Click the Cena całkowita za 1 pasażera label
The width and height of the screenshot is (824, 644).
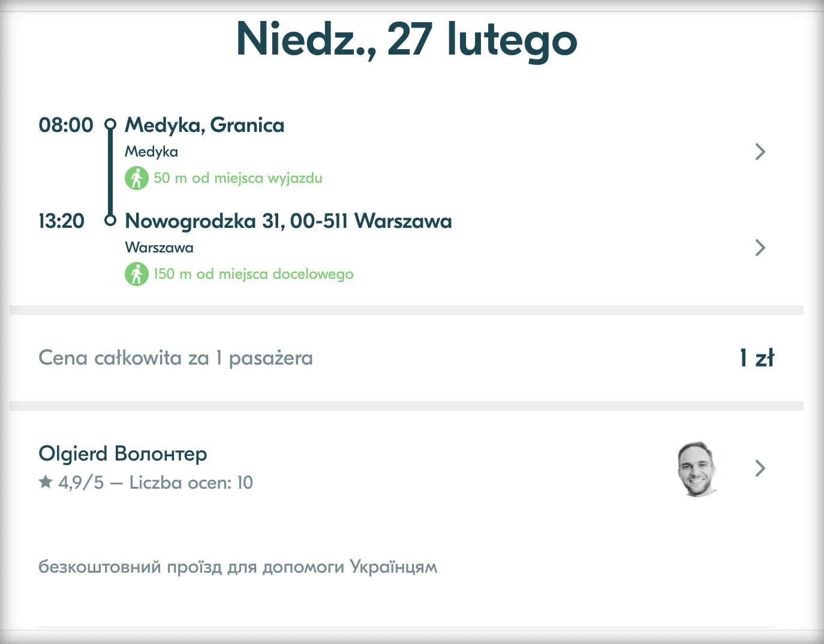tap(175, 357)
